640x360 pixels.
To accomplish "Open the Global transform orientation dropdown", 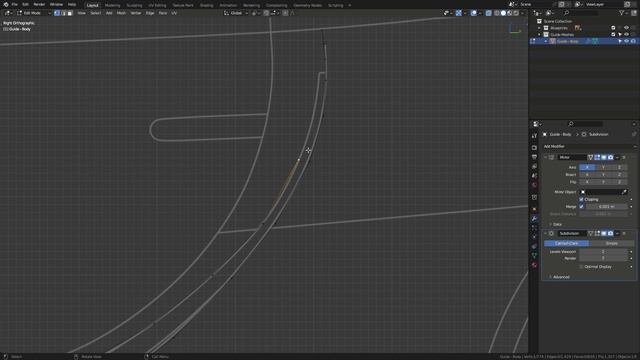I will pyautogui.click(x=236, y=13).
